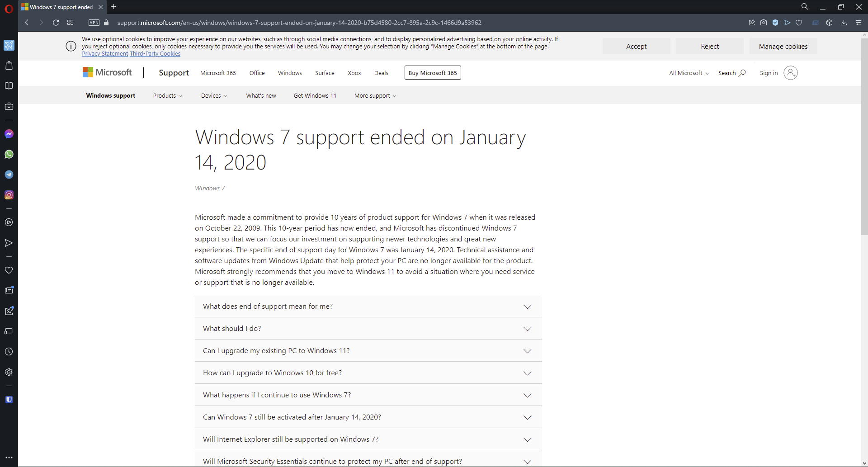
Task: Open the Products dropdown menu
Action: coord(168,96)
